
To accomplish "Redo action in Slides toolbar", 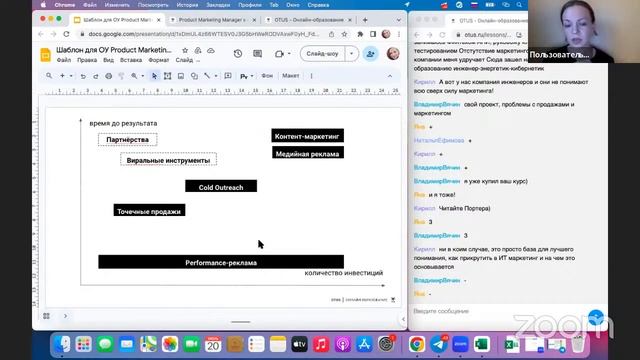I will (x=96, y=76).
